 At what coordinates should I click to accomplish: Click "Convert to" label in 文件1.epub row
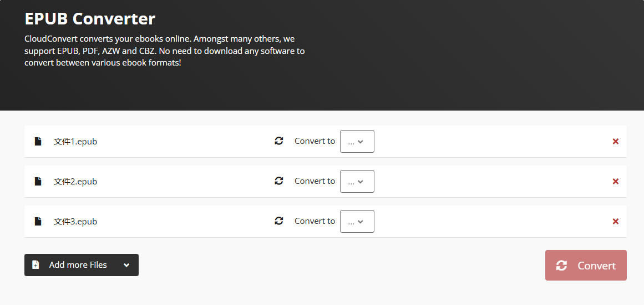[x=315, y=141]
